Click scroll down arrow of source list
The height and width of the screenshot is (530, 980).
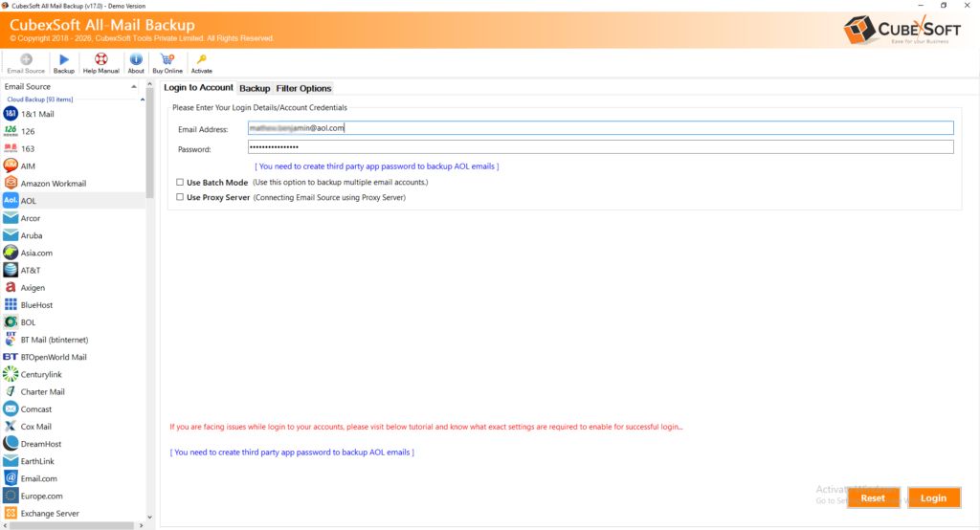click(149, 518)
